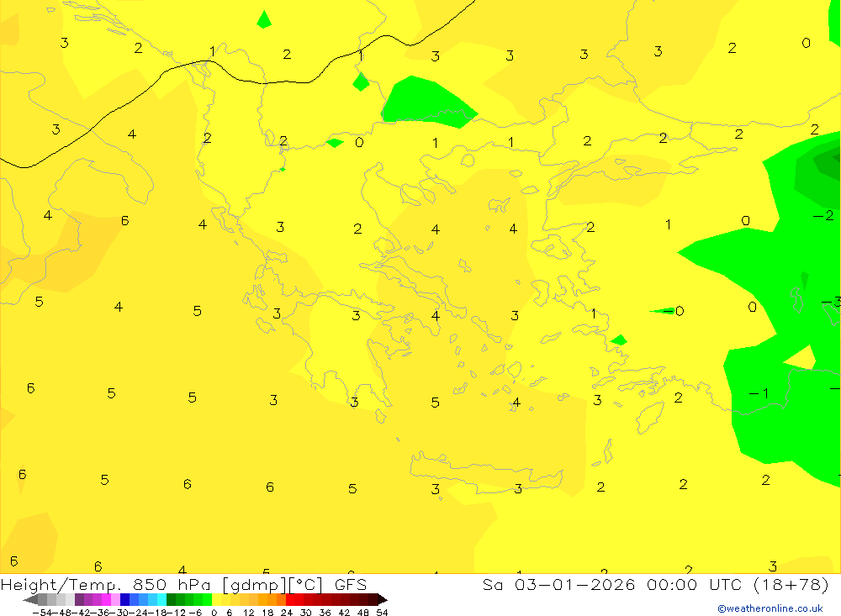841x616 pixels.
Task: Click the 54 legend label at scale end
Action: (382, 613)
